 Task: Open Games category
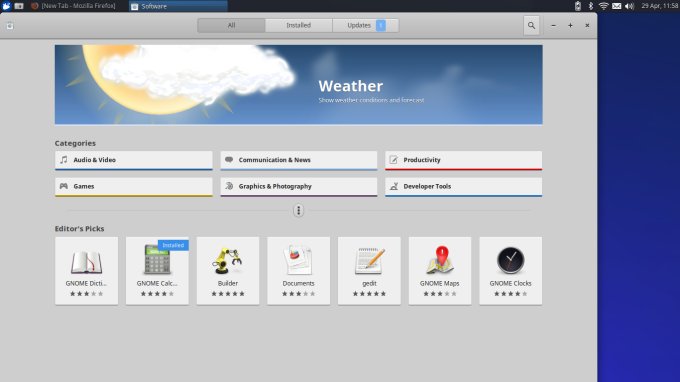point(134,187)
